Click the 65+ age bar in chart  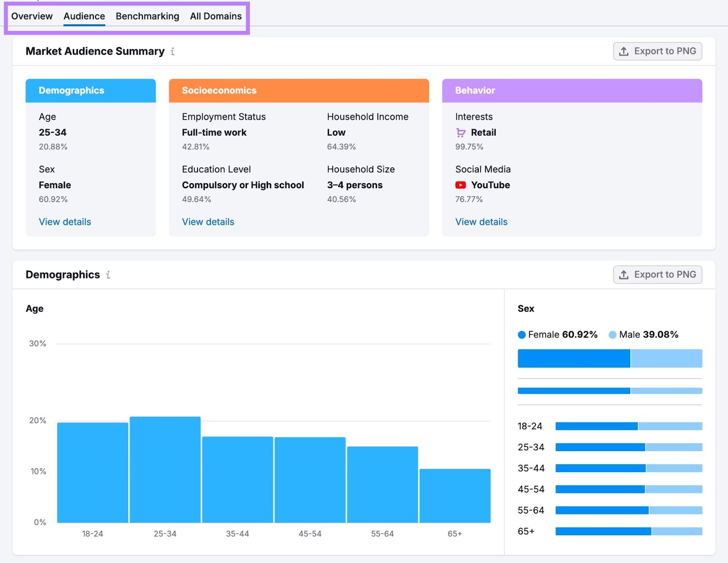(x=455, y=496)
